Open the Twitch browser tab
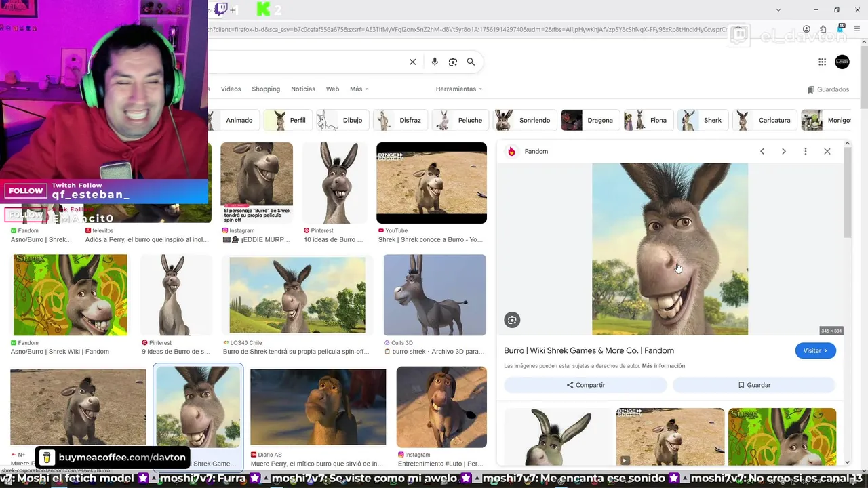 pyautogui.click(x=222, y=9)
